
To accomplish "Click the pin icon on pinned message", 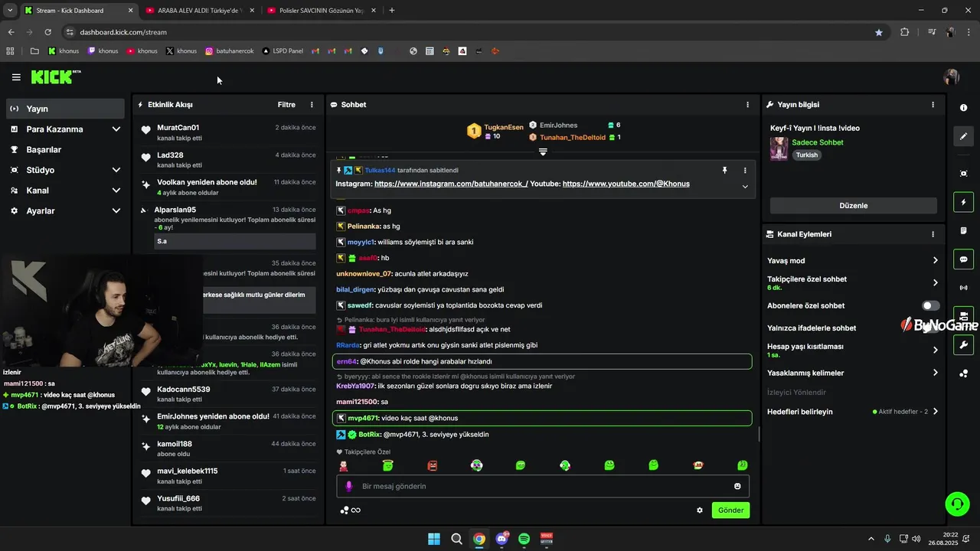I will pos(724,171).
